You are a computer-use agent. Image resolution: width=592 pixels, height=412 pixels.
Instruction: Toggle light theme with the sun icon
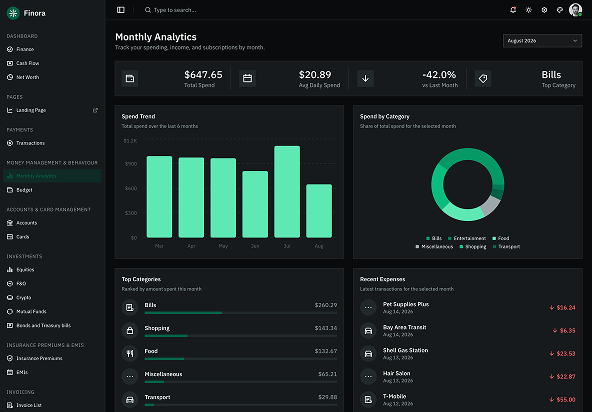[x=529, y=10]
